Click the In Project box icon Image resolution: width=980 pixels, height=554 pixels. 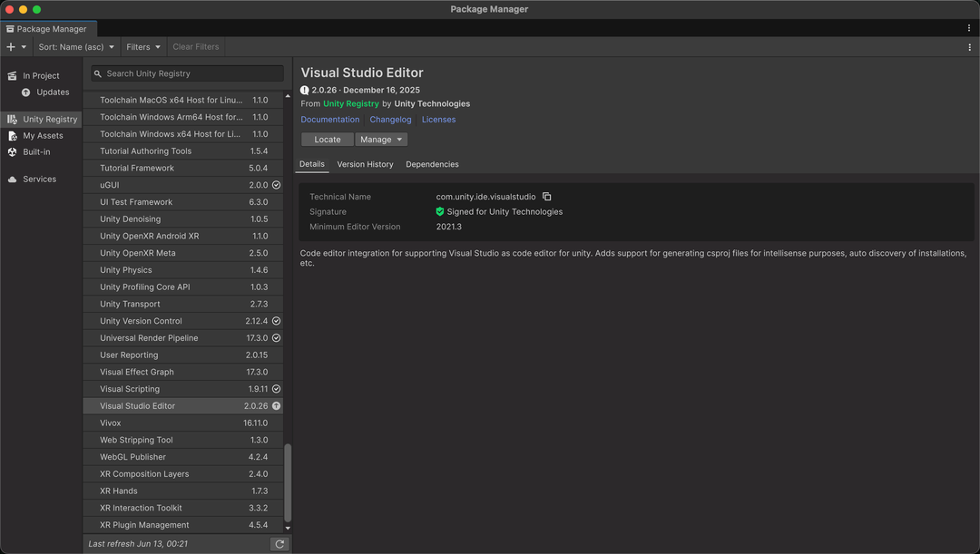click(12, 75)
